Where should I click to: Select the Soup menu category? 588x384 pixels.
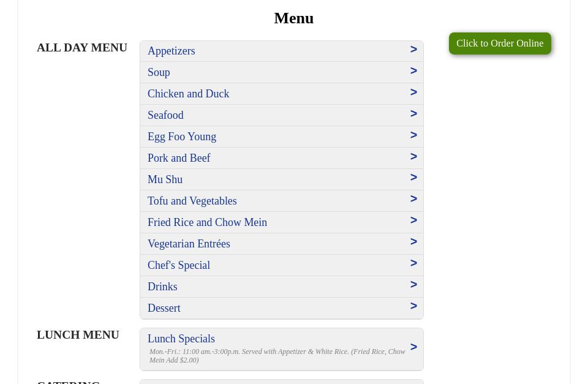coord(158,72)
